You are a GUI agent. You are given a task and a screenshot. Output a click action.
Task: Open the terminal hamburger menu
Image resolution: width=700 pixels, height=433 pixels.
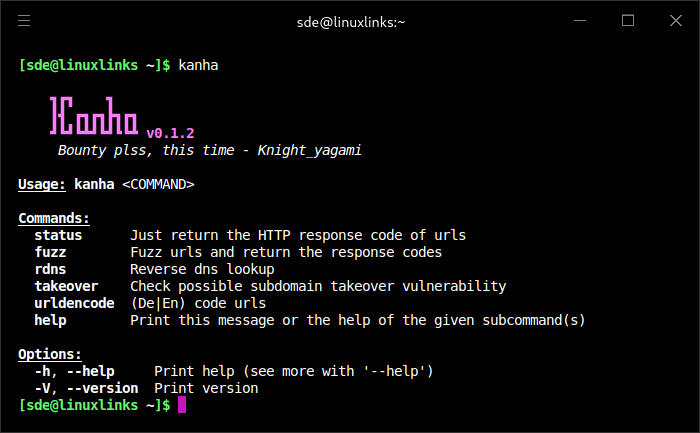(24, 20)
